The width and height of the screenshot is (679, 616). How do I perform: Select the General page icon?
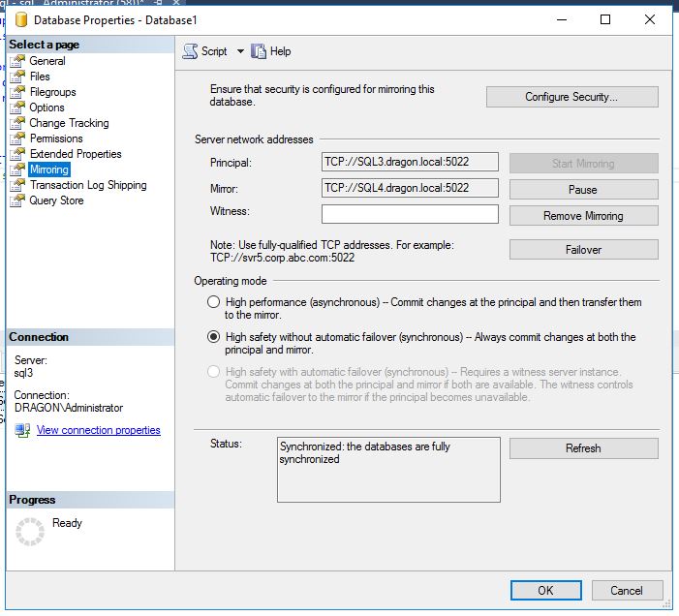click(x=16, y=61)
